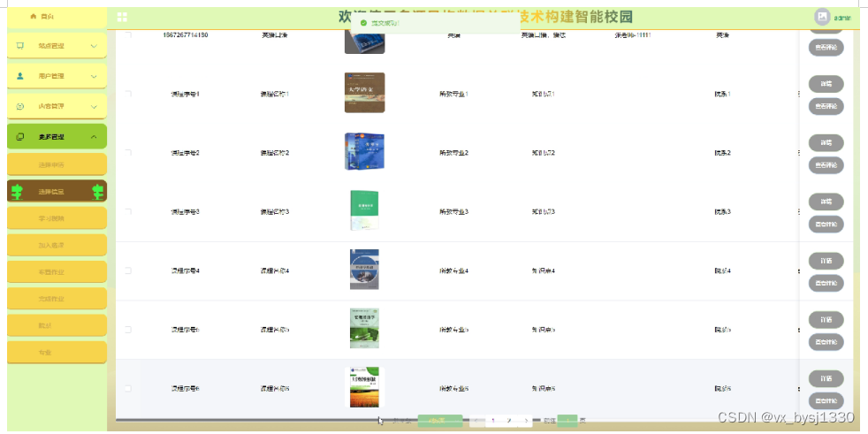Open green book cover in 课程序号3 row
Image resolution: width=868 pixels, height=434 pixels.
coord(364,210)
